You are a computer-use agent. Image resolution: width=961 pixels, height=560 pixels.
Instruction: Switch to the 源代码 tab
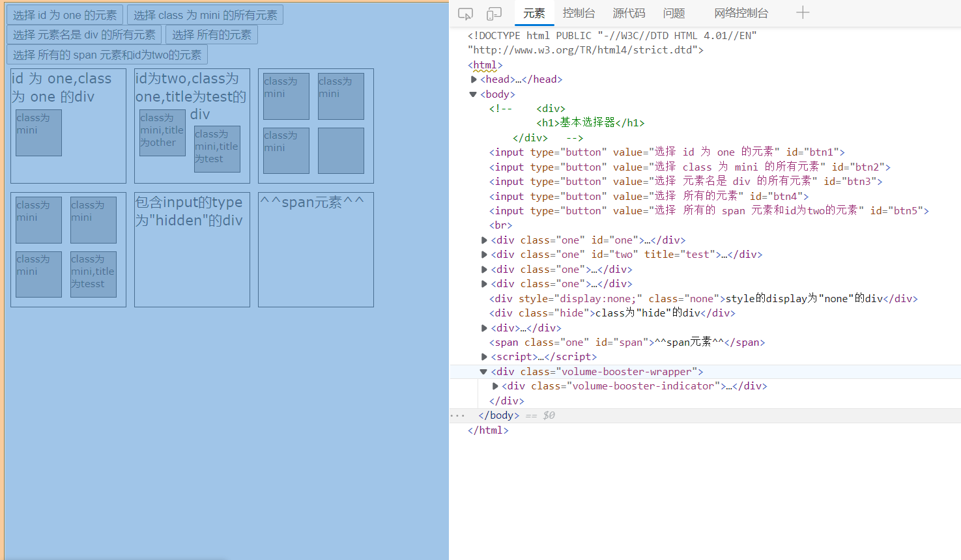point(629,13)
